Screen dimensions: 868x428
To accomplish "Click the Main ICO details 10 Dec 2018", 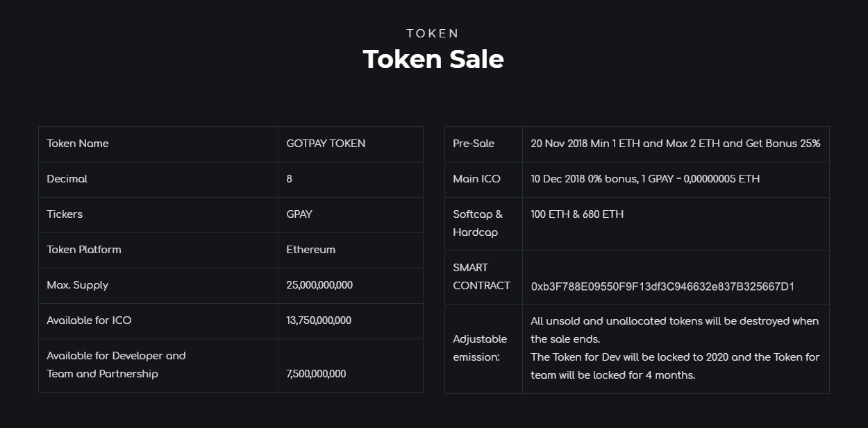I will [645, 179].
